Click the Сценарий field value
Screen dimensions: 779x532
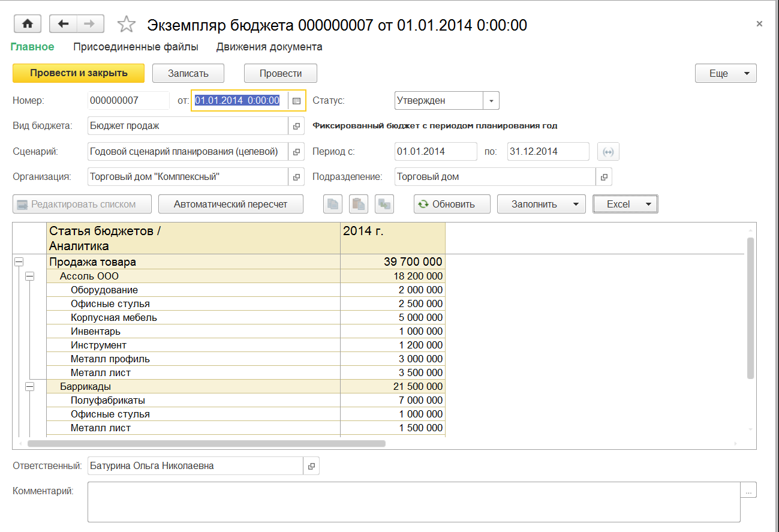tap(188, 152)
